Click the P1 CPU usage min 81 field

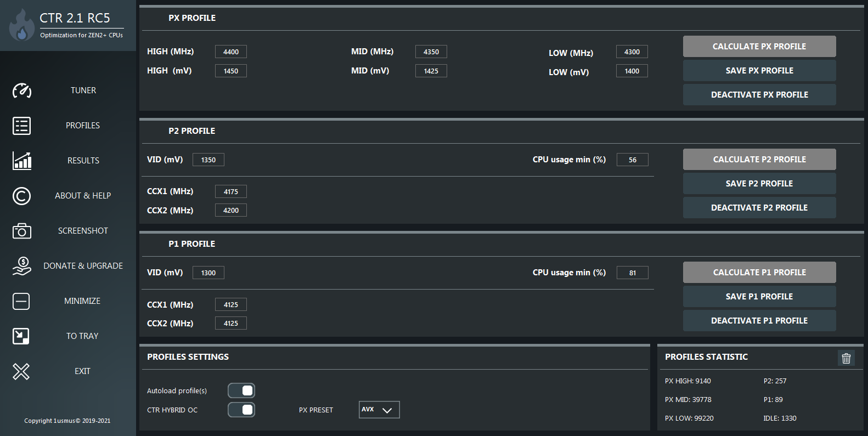[633, 273]
